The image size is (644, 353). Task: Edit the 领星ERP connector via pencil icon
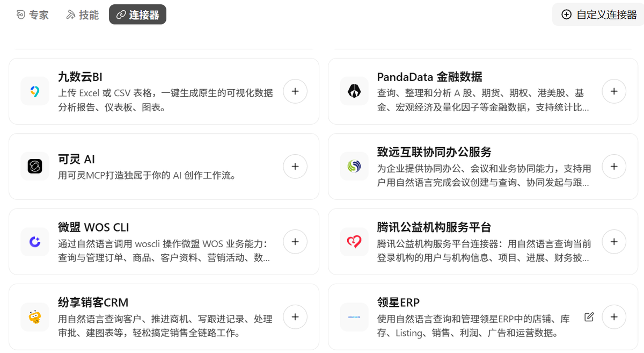pos(589,317)
